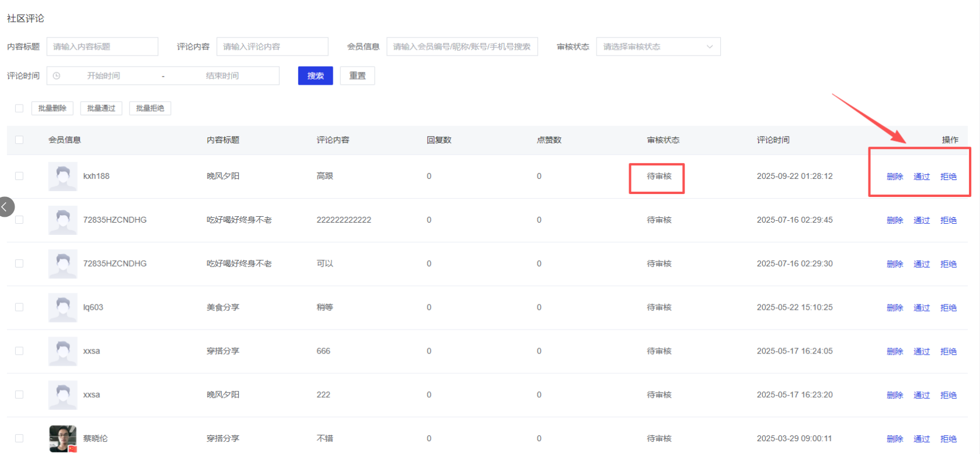Toggle checkbox beside 批量删除 button

[19, 108]
